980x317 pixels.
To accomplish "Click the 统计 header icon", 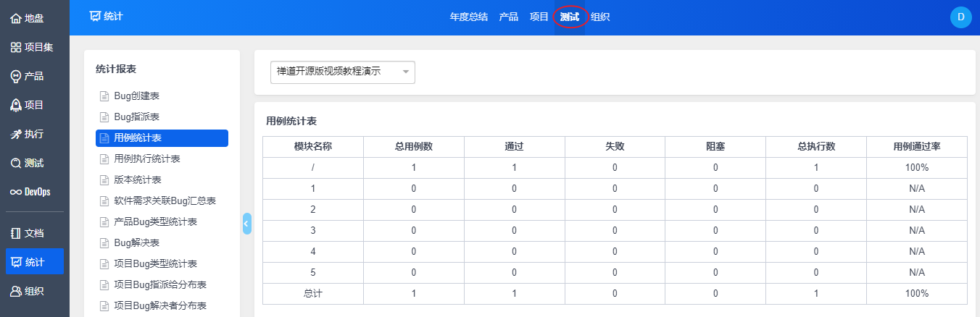I will point(94,16).
